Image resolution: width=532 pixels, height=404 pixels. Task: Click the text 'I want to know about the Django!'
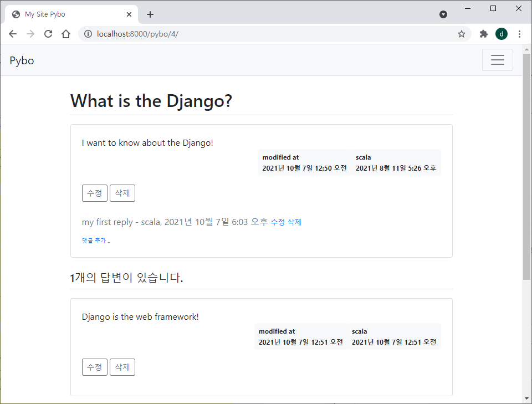tap(147, 143)
